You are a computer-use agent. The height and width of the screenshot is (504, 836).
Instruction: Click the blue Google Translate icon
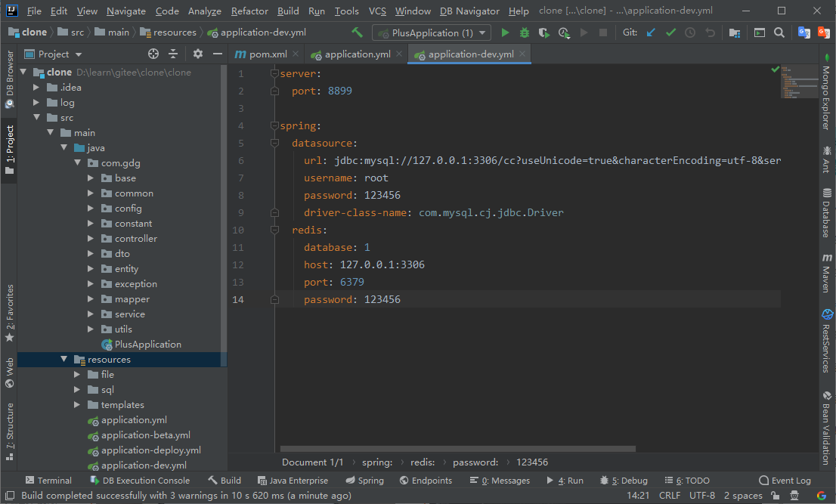point(804,32)
